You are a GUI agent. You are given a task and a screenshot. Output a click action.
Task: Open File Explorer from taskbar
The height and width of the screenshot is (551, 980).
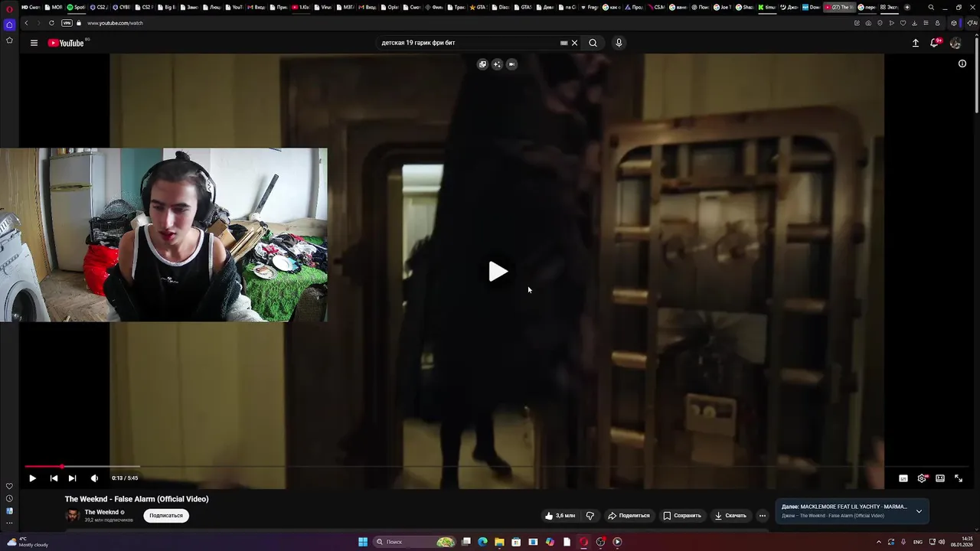click(499, 542)
